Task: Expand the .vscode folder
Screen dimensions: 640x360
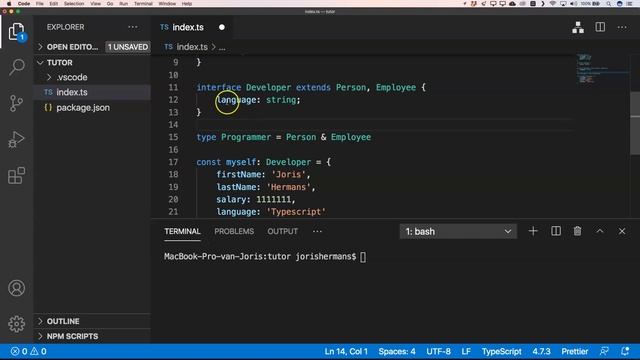Action: click(x=49, y=77)
